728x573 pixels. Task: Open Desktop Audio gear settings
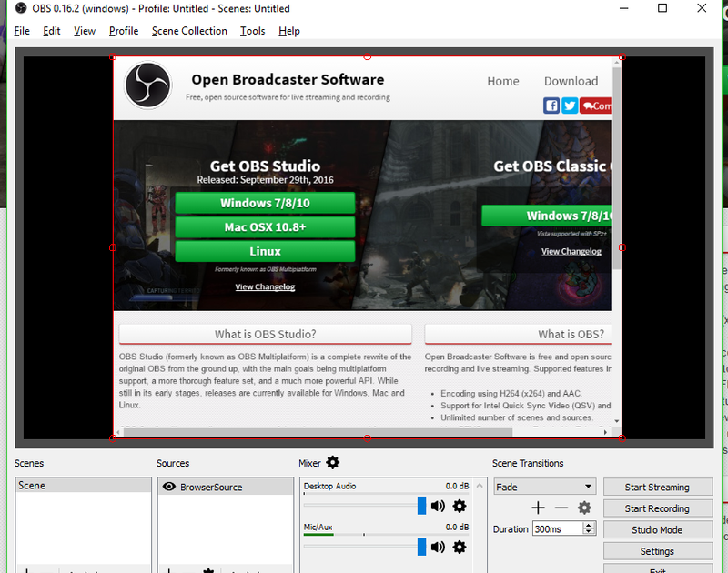460,506
